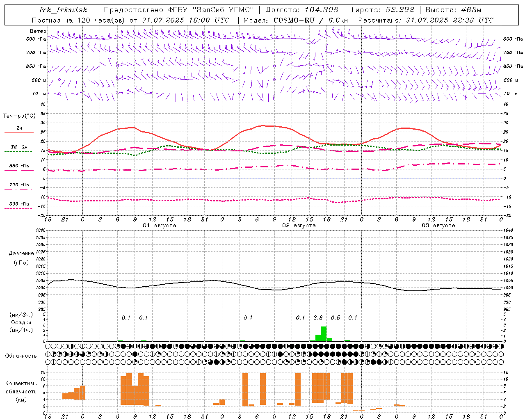Screen dimensions: 525x420
Task: Click the Td 2м dew point legend label
Action: pos(19,147)
